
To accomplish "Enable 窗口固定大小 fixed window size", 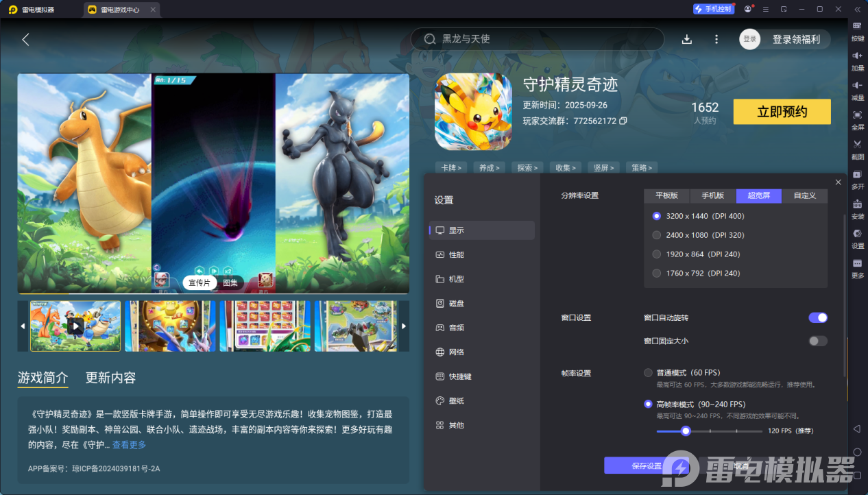I will pyautogui.click(x=818, y=341).
